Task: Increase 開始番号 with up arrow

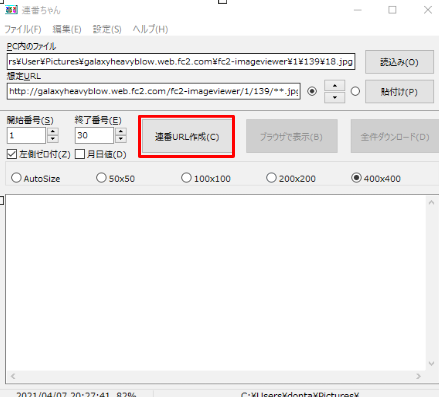Action: 53,132
